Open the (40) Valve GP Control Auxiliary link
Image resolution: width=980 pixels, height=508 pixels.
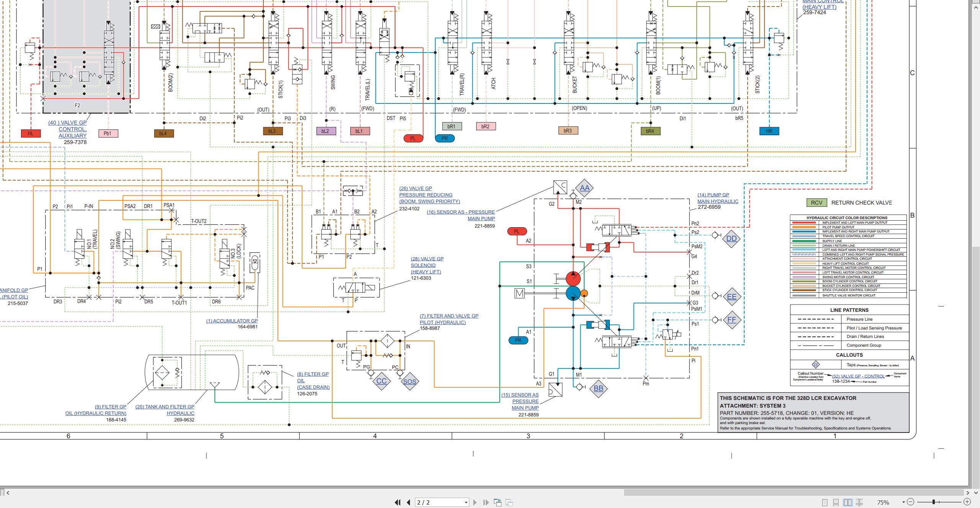[x=68, y=129]
